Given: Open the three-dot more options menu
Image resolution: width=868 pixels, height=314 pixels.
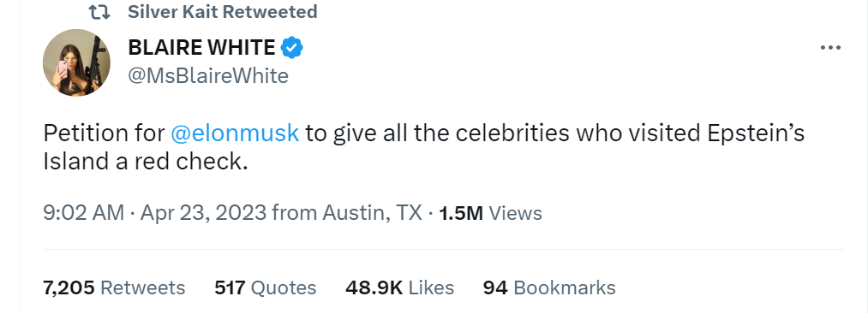Looking at the screenshot, I should (830, 48).
